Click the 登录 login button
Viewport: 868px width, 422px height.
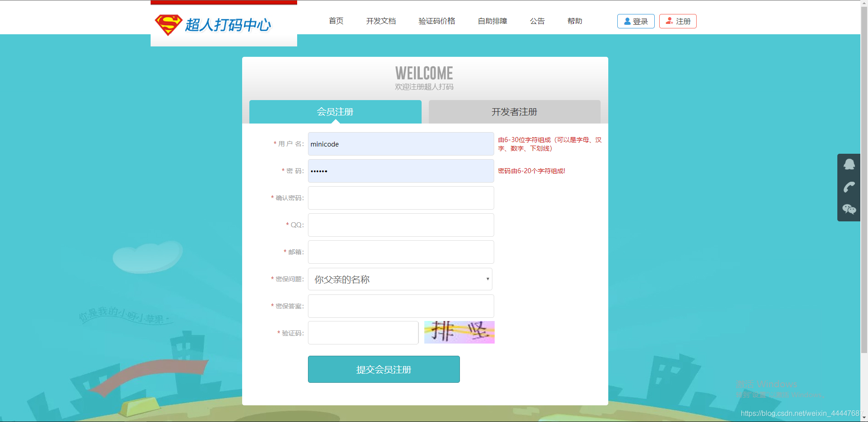point(636,21)
